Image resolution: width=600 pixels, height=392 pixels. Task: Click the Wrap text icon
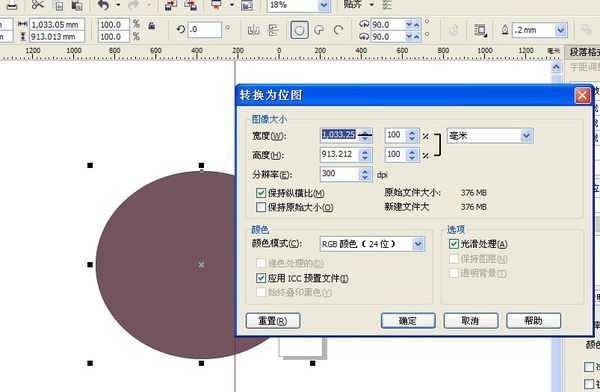480,30
